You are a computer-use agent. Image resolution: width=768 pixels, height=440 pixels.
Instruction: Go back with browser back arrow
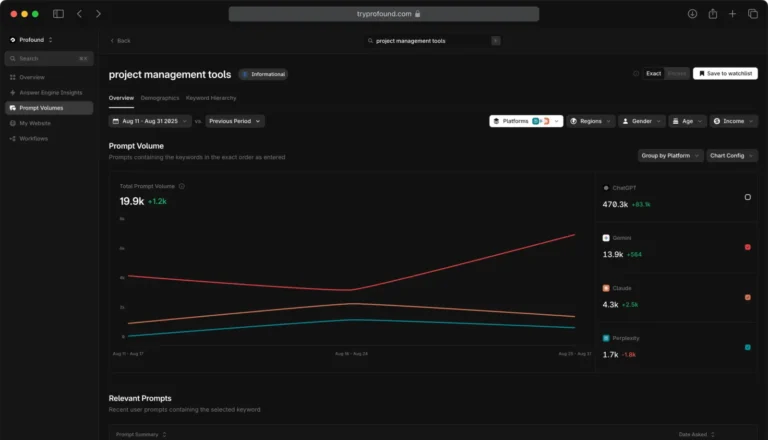(x=79, y=14)
